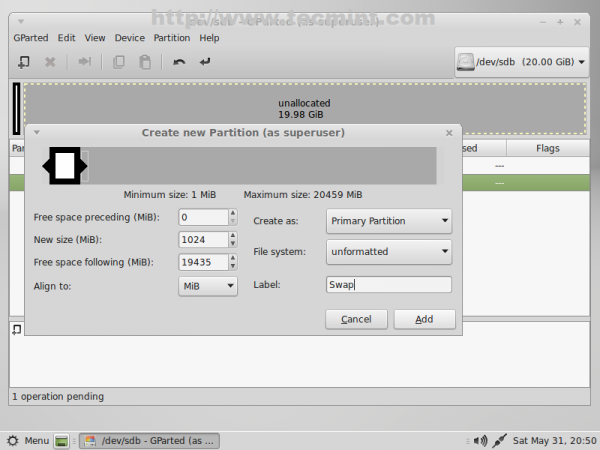Open the /dev/sdb device selector dropdown

coord(522,62)
